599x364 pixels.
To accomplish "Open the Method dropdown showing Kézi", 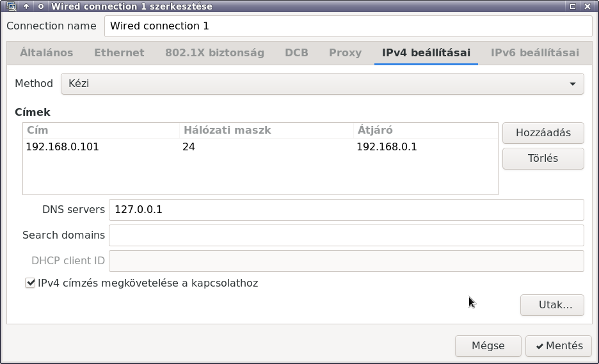I will [323, 84].
